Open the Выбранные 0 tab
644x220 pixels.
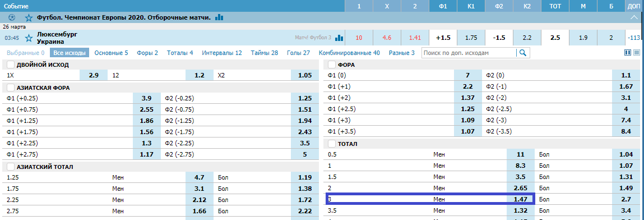25,53
